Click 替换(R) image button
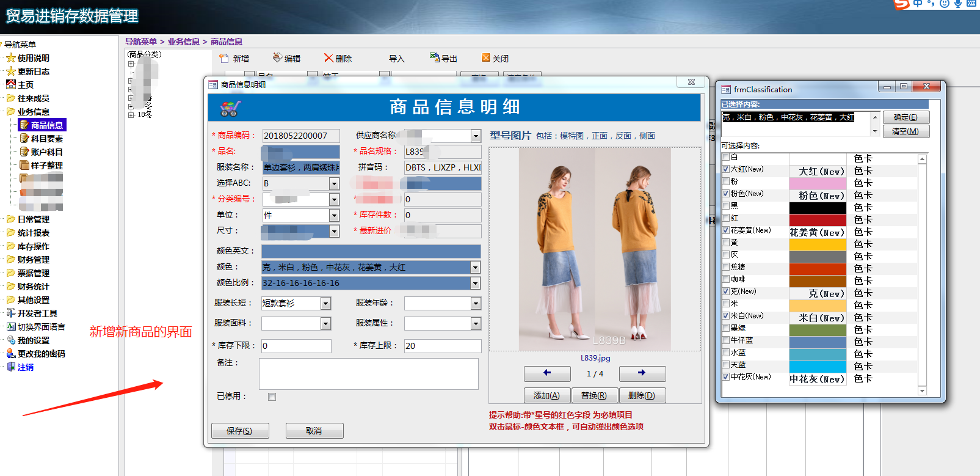Viewport: 980px width, 476px height. (594, 395)
